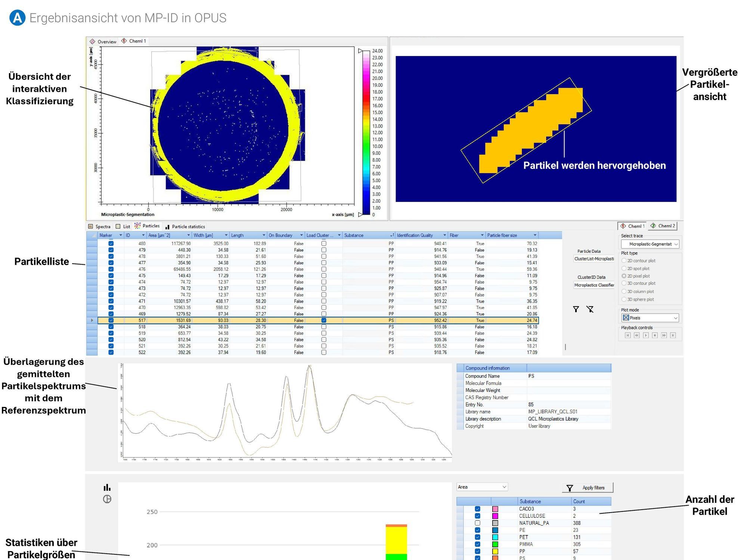Image resolution: width=747 pixels, height=560 pixels.
Task: Enable the NATURAL_PA substance checkbox
Action: (x=477, y=523)
